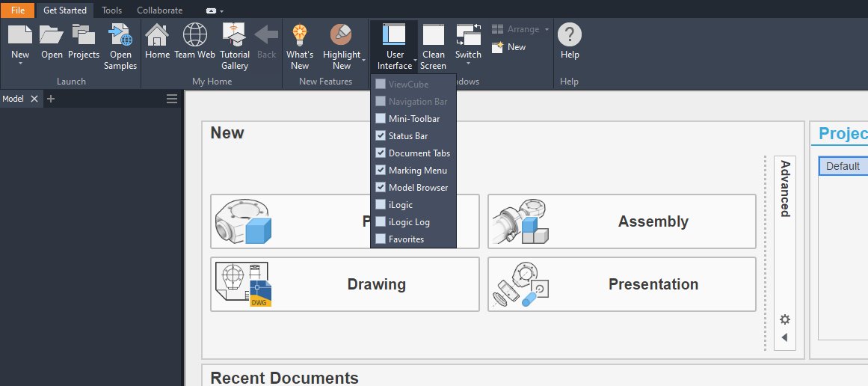The width and height of the screenshot is (868, 386).
Task: Toggle the ViewCube checkbox
Action: tap(381, 85)
